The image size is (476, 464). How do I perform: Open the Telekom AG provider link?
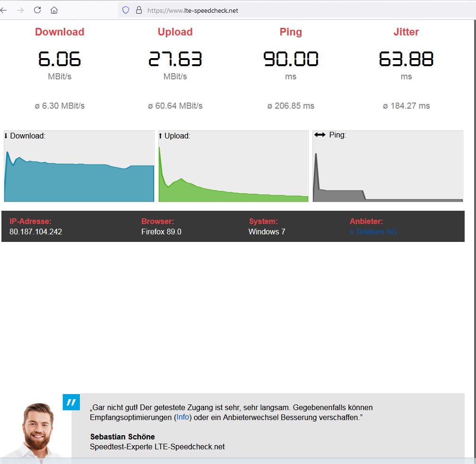(x=373, y=232)
